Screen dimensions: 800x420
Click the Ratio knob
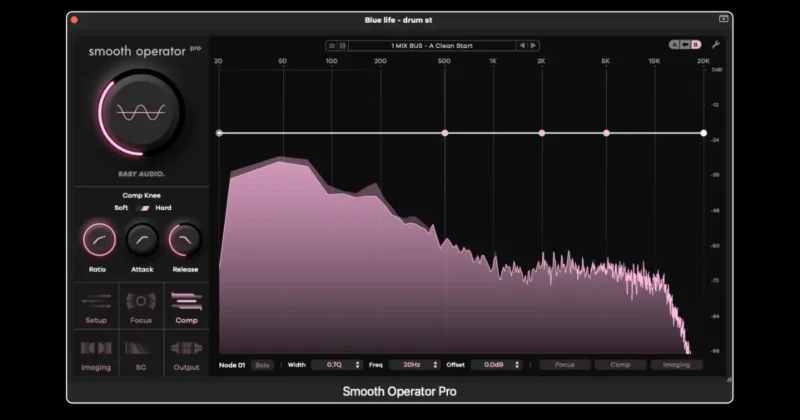click(99, 239)
